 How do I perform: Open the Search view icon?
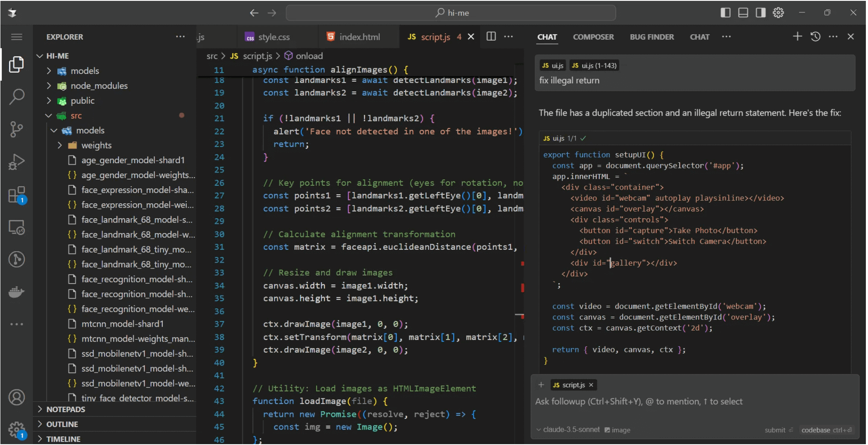click(16, 97)
